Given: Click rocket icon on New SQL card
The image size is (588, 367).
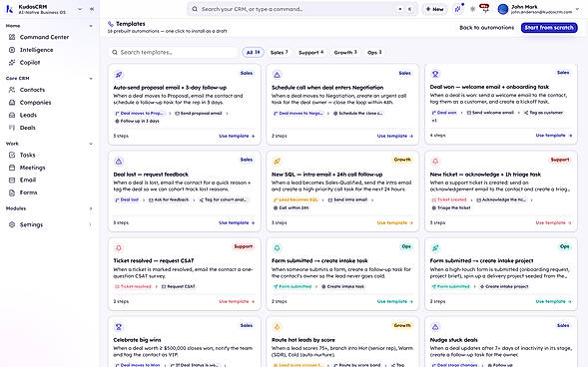Looking at the screenshot, I should coord(278,162).
